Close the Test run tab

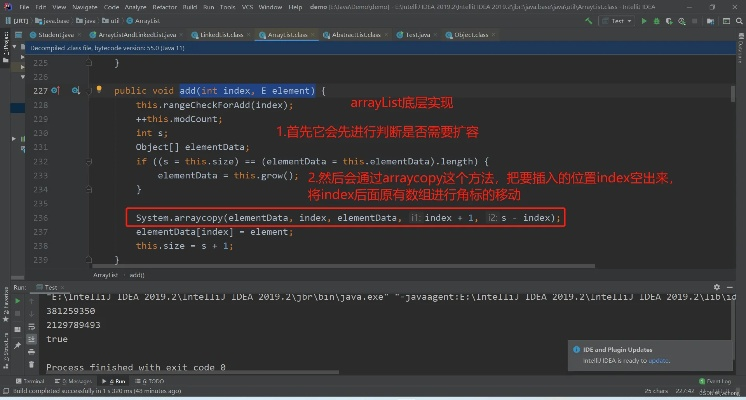tap(62, 287)
